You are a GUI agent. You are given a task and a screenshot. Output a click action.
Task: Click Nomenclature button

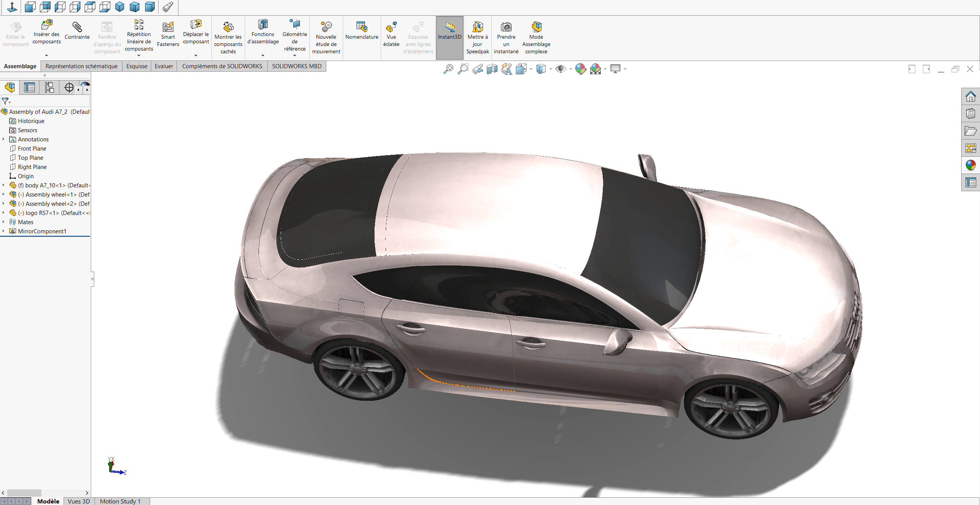tap(362, 31)
